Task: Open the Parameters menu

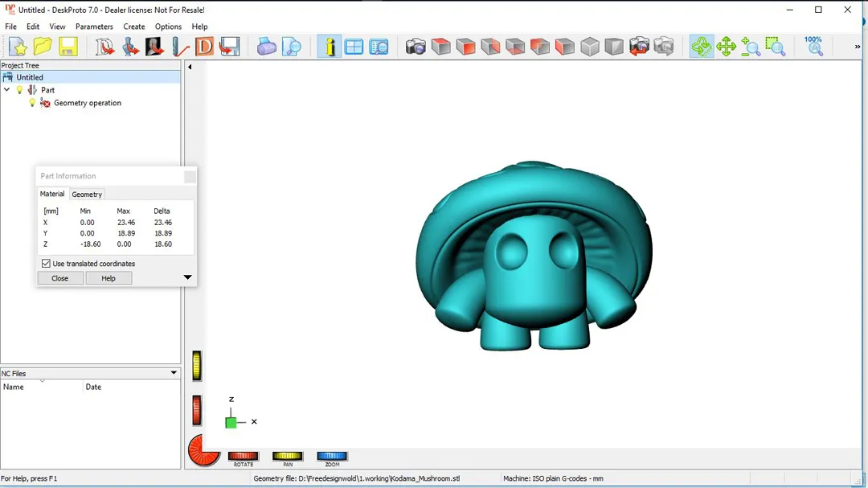Action: [94, 27]
